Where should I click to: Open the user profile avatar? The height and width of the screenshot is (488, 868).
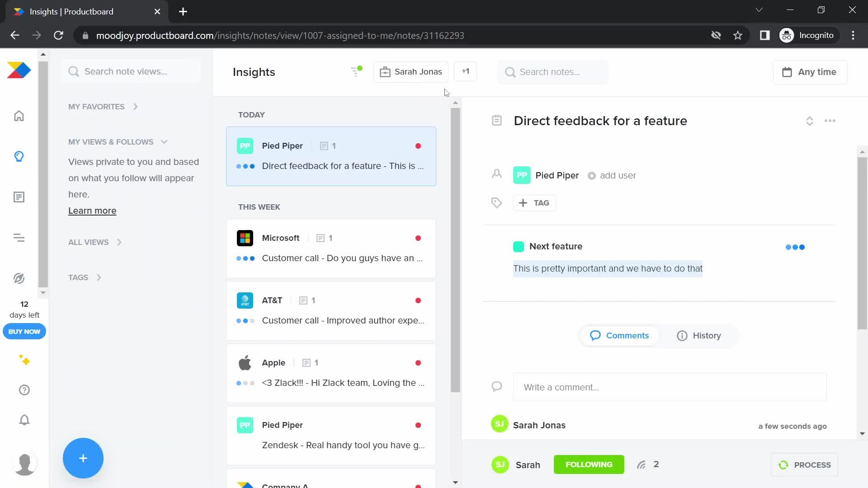tap(24, 464)
